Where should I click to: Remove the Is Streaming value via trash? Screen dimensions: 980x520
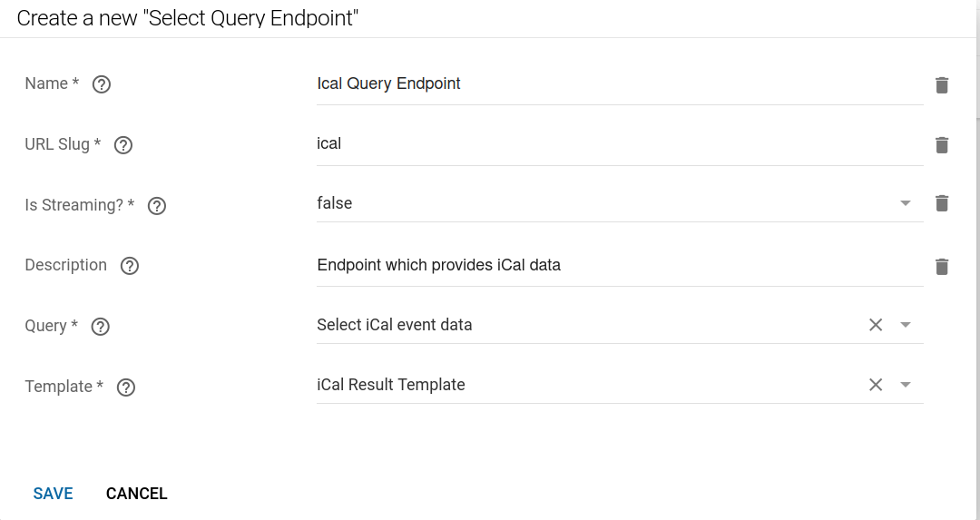point(942,203)
